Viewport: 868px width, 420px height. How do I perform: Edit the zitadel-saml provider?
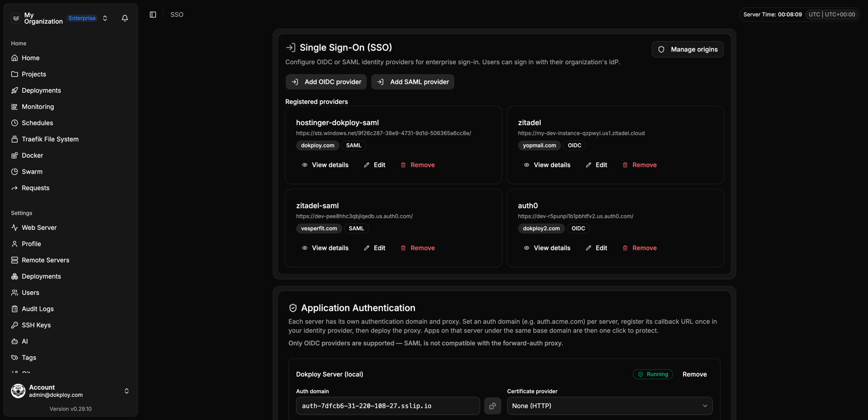(x=374, y=248)
